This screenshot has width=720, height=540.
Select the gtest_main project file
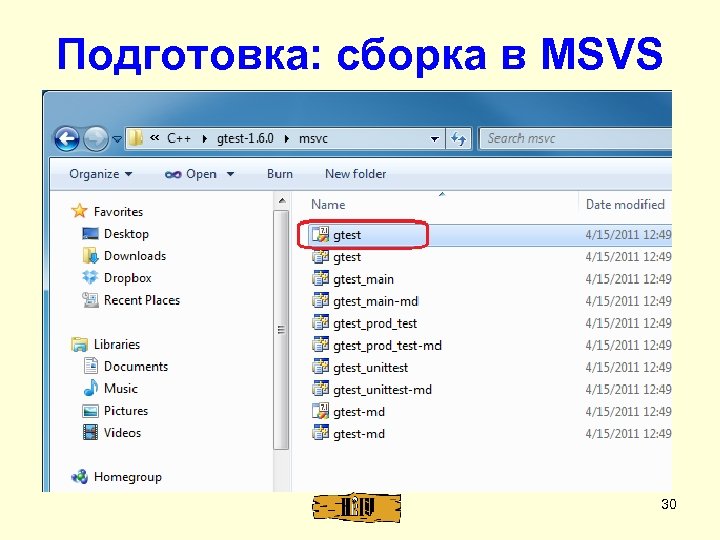point(363,279)
